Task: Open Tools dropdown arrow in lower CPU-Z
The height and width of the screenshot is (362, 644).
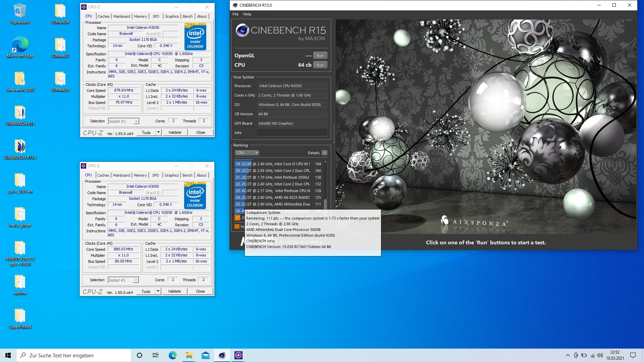Action: click(158, 291)
